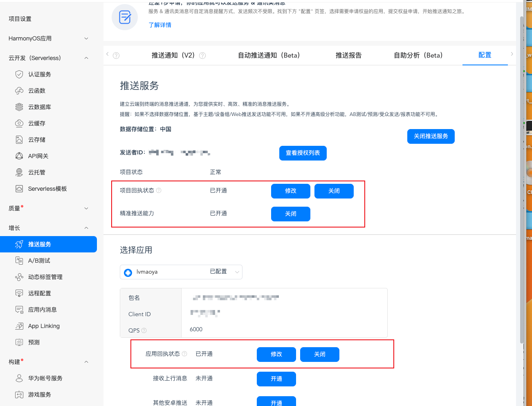The width and height of the screenshot is (532, 406).
Task: Open the 云存储 storage icon
Action: coord(19,140)
